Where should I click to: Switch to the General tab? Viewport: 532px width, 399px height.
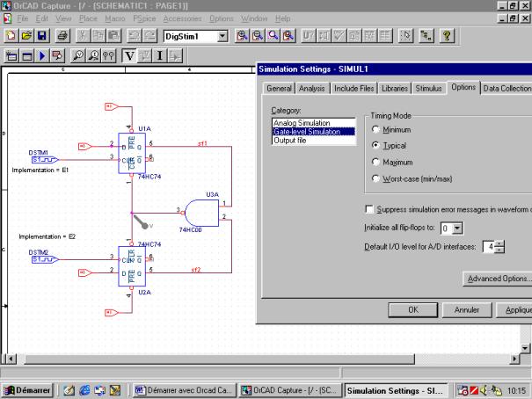point(279,89)
